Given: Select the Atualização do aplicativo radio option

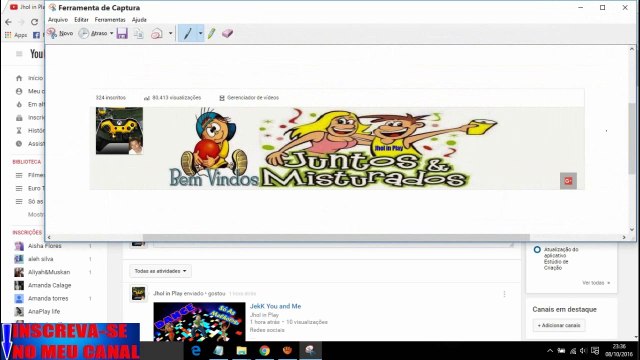Looking at the screenshot, I should [x=537, y=249].
